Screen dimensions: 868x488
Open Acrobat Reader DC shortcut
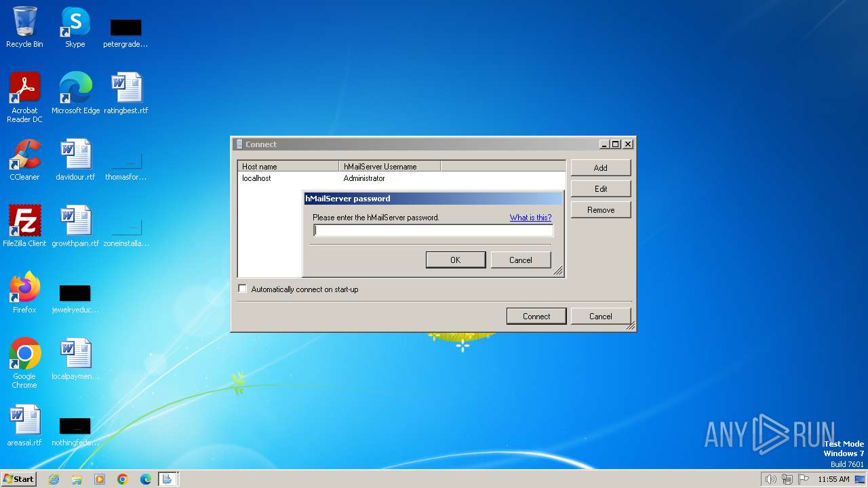point(24,97)
